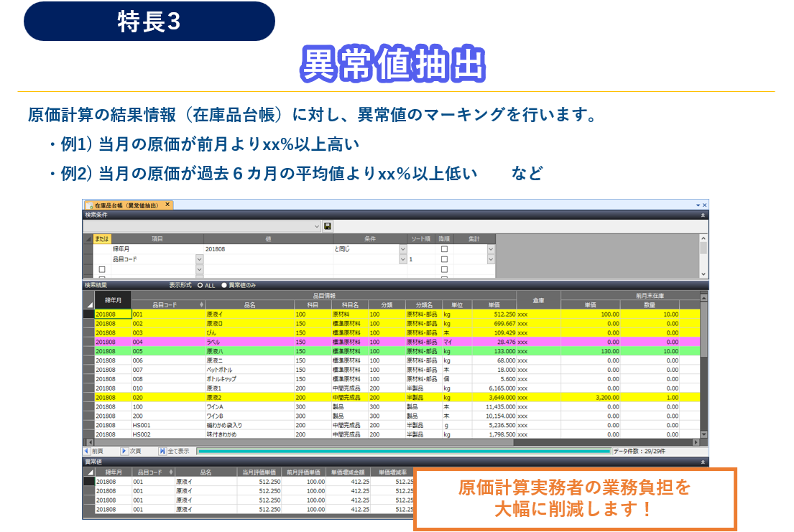
Task: Click データ件数：29/29件 status text
Action: [x=640, y=451]
